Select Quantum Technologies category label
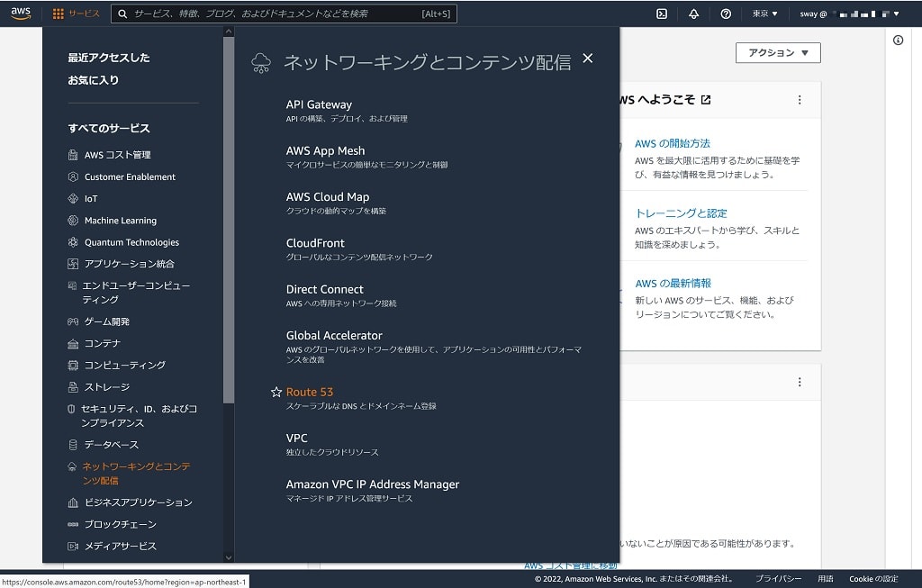 point(131,242)
